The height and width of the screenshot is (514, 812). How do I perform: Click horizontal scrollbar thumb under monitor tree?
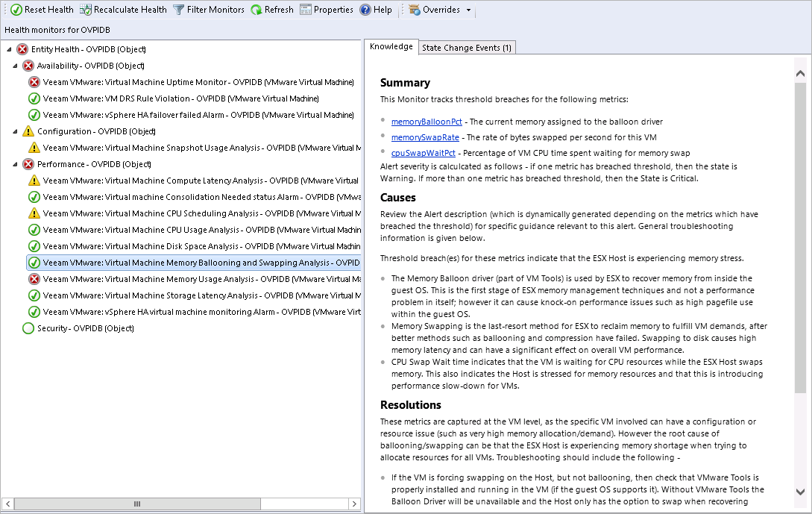pyautogui.click(x=137, y=504)
